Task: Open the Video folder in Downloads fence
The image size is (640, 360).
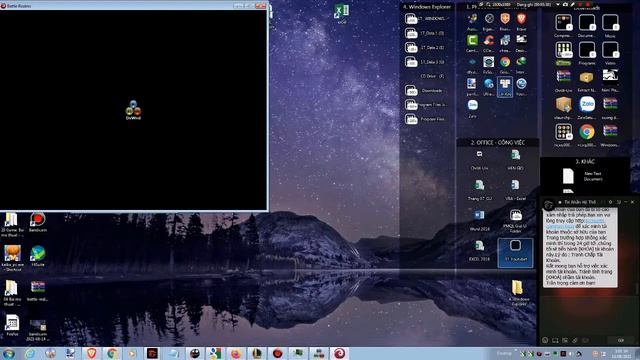Action: pyautogui.click(x=610, y=53)
